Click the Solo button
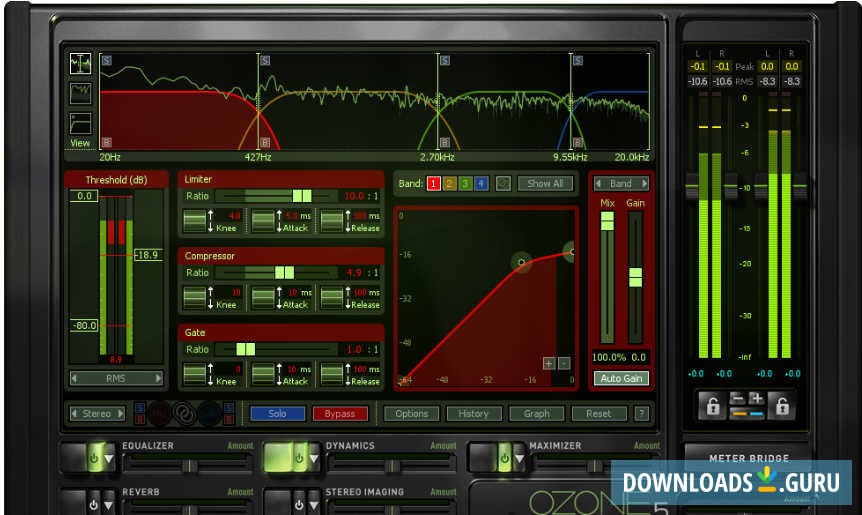Screen dimensions: 862x515 pyautogui.click(x=277, y=413)
